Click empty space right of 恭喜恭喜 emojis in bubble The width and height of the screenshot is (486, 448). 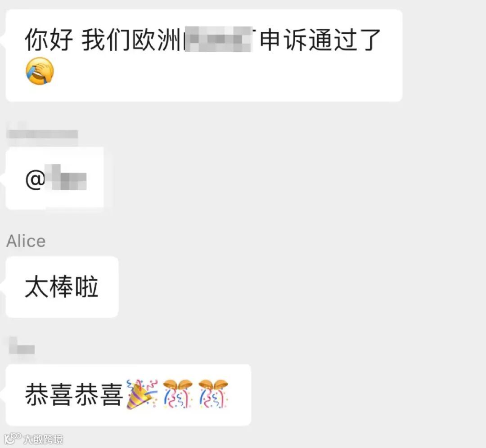click(x=239, y=395)
